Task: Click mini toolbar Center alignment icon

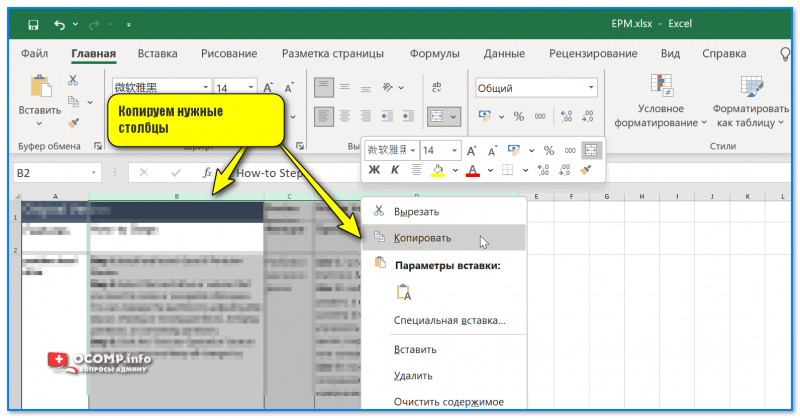Action: point(416,170)
